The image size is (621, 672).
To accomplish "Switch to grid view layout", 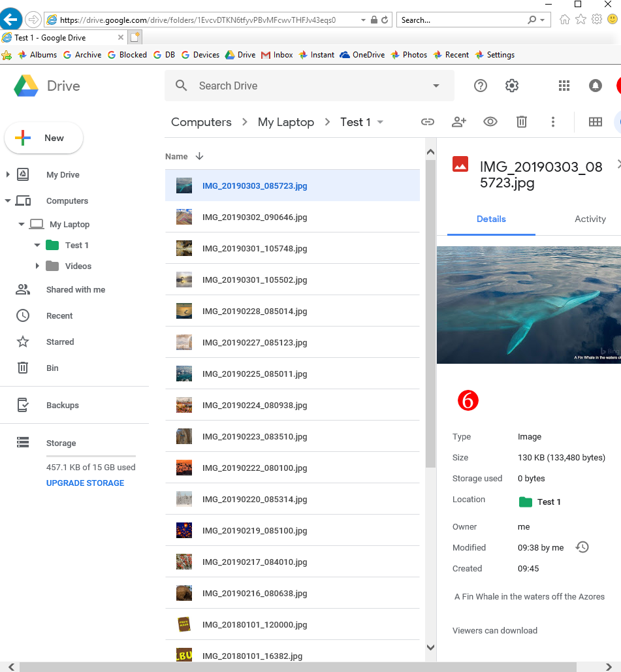I will [x=596, y=122].
